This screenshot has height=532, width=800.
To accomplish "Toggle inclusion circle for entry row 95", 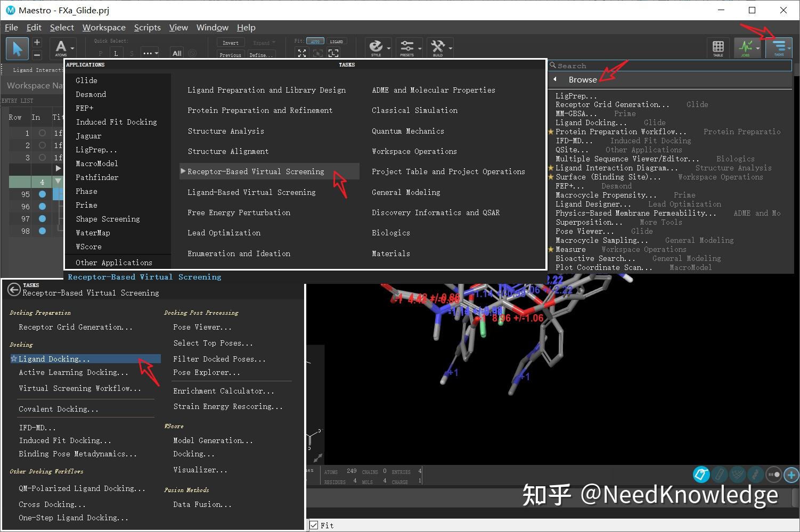I will click(42, 193).
